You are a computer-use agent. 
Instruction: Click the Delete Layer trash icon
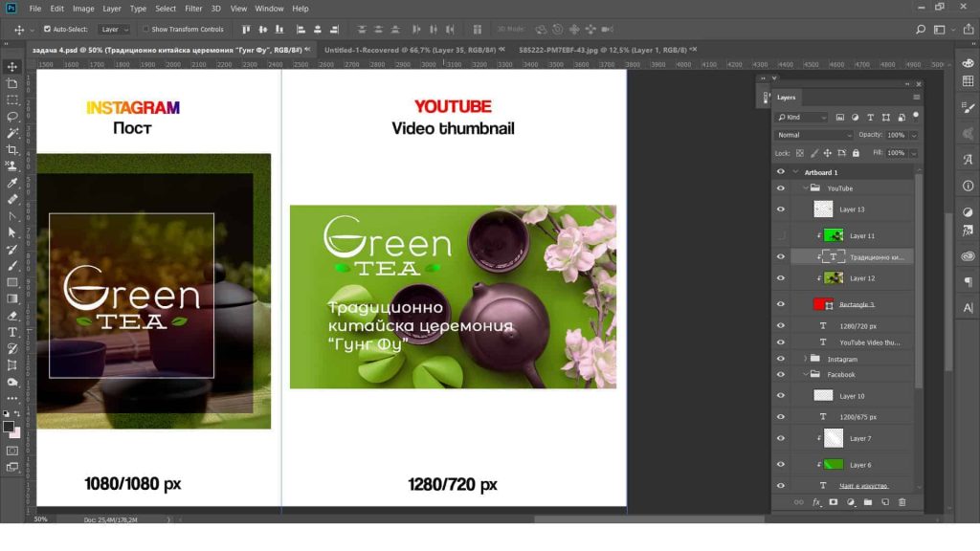click(902, 502)
